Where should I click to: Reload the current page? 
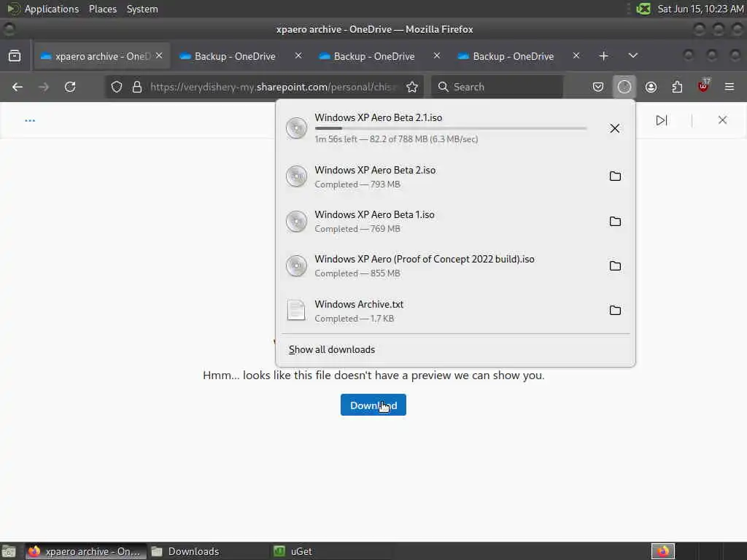pos(70,87)
